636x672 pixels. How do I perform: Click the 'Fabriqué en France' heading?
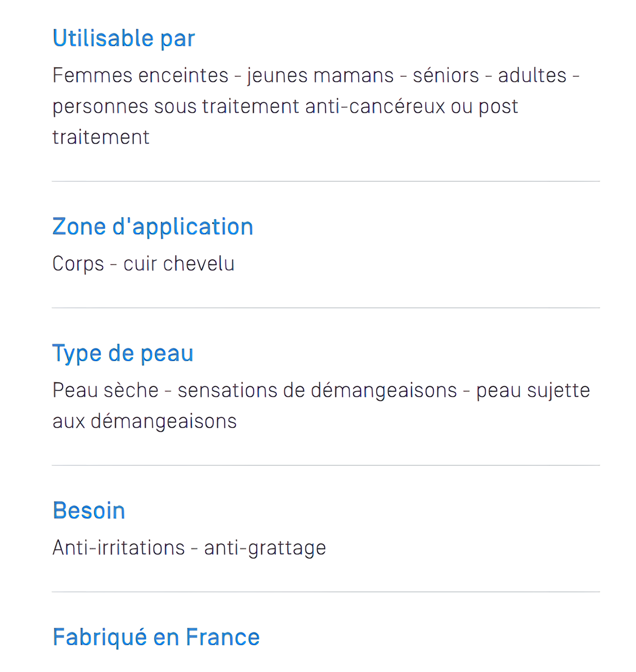[156, 637]
